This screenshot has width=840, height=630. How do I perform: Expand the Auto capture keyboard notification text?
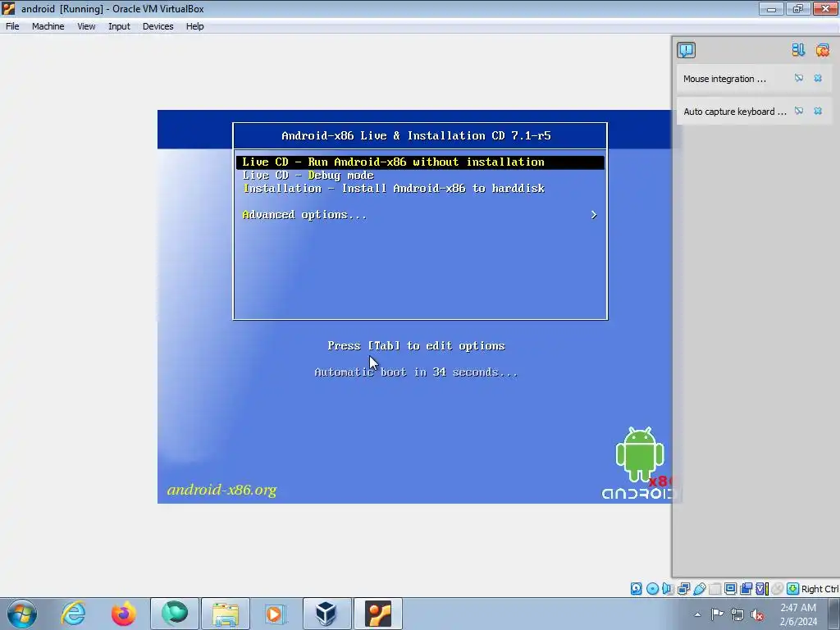pos(734,112)
